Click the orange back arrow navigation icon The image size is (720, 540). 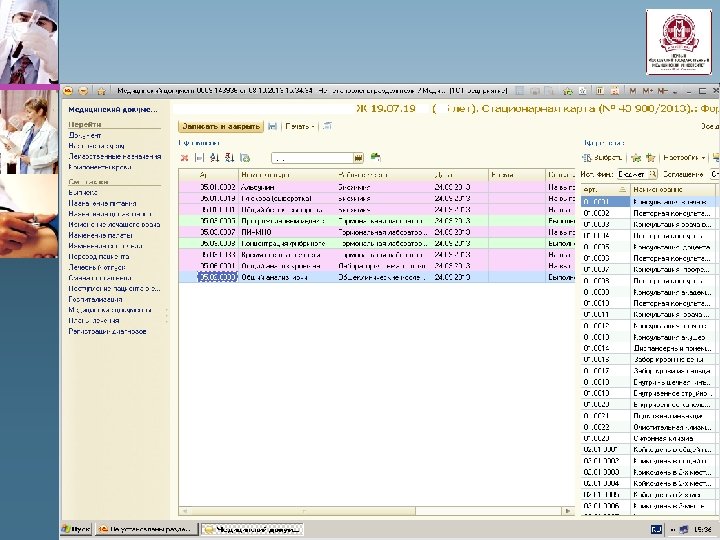(x=68, y=89)
